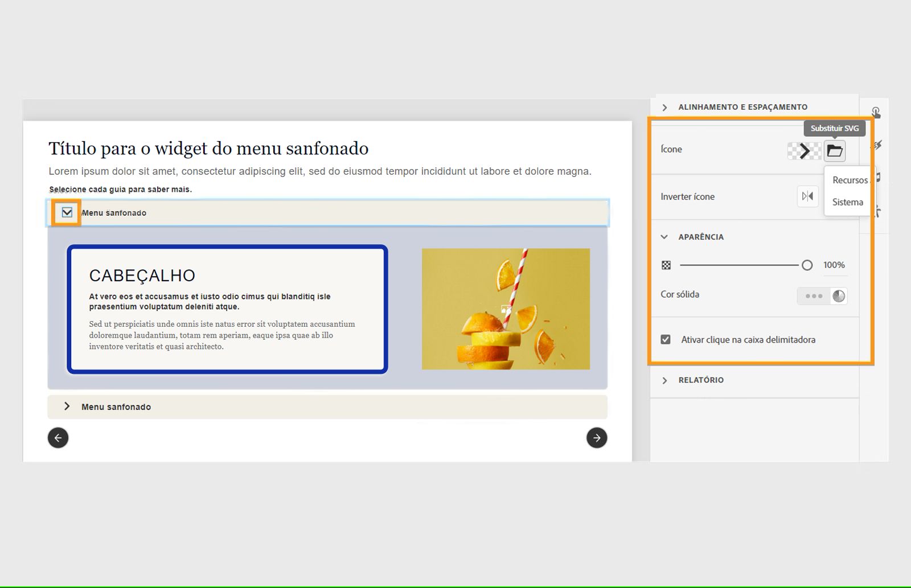Image resolution: width=911 pixels, height=588 pixels.
Task: Collapse the Aparência section
Action: pyautogui.click(x=664, y=237)
